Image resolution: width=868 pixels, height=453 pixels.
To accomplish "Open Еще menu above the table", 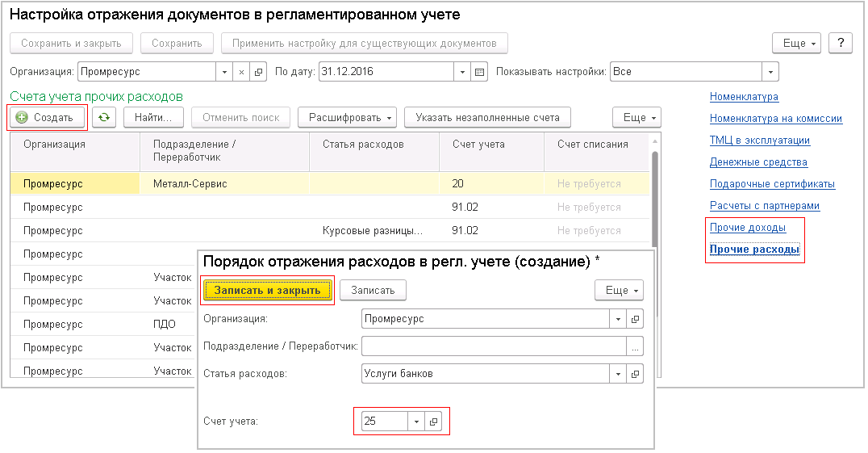I will click(x=636, y=117).
